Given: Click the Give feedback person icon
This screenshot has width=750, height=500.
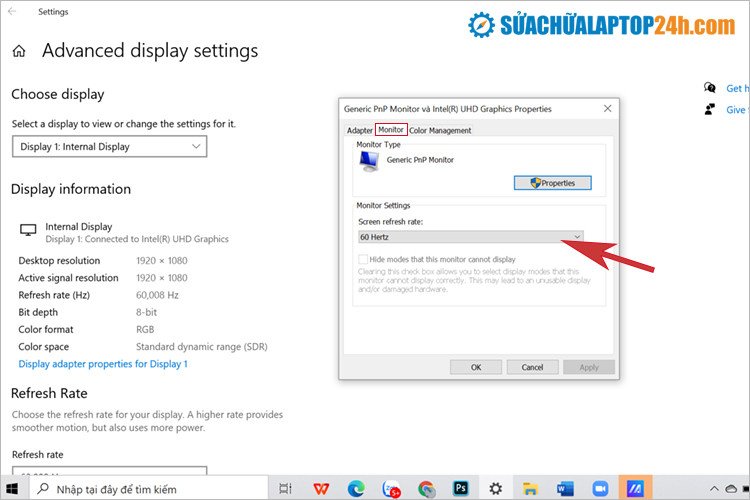Looking at the screenshot, I should point(710,110).
